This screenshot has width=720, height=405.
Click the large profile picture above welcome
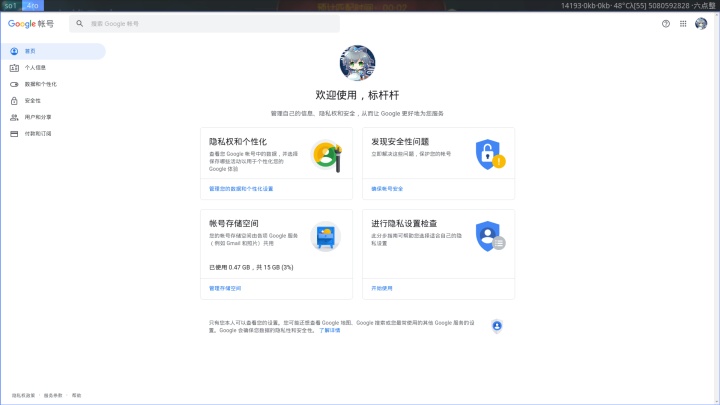[x=357, y=63]
